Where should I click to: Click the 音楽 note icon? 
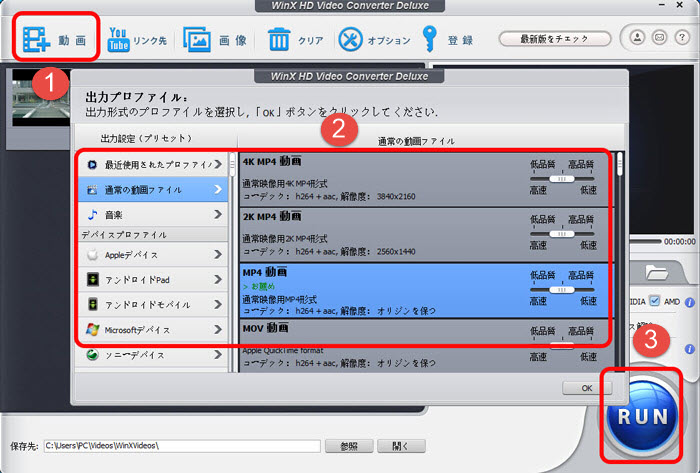92,215
